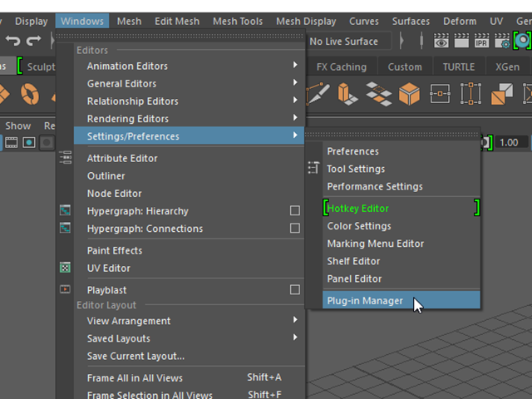
Task: Click the orange cube shelf icon
Action: 409,94
